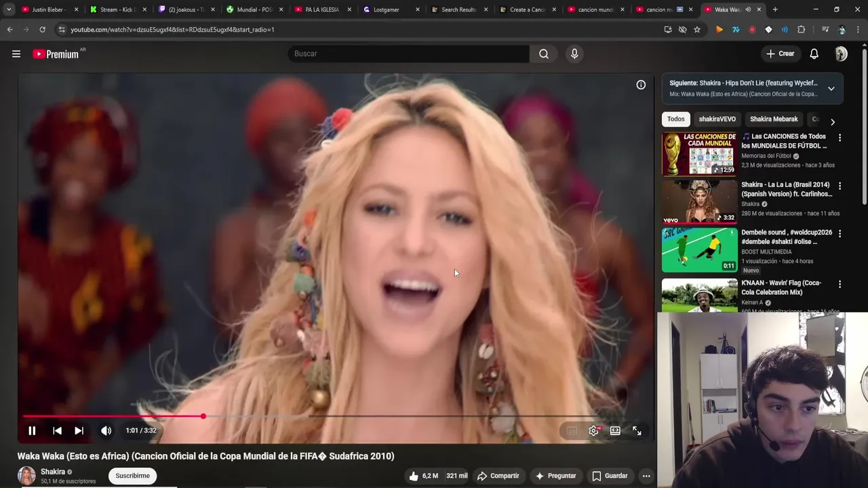Select the Todos filter chip
The image size is (868, 488).
coord(676,119)
